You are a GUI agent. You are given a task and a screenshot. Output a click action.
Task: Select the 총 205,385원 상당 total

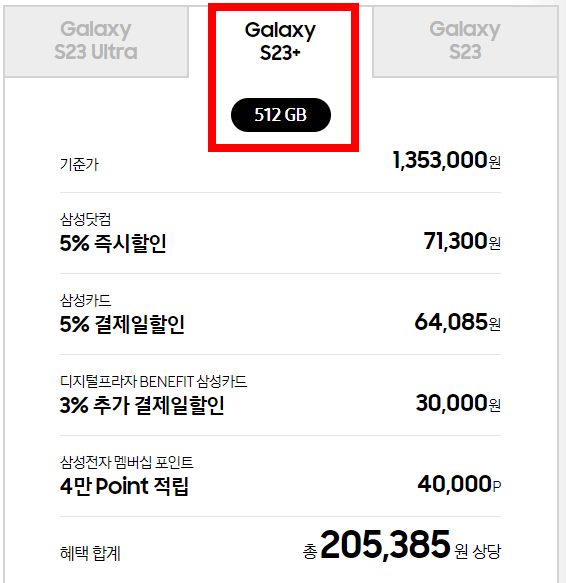[402, 545]
